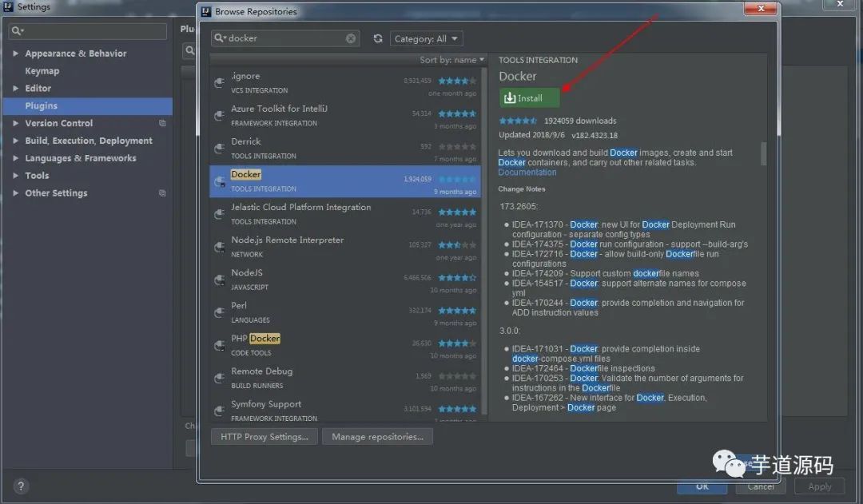Expand the Other Settings node
This screenshot has height=504, width=863.
coord(15,193)
